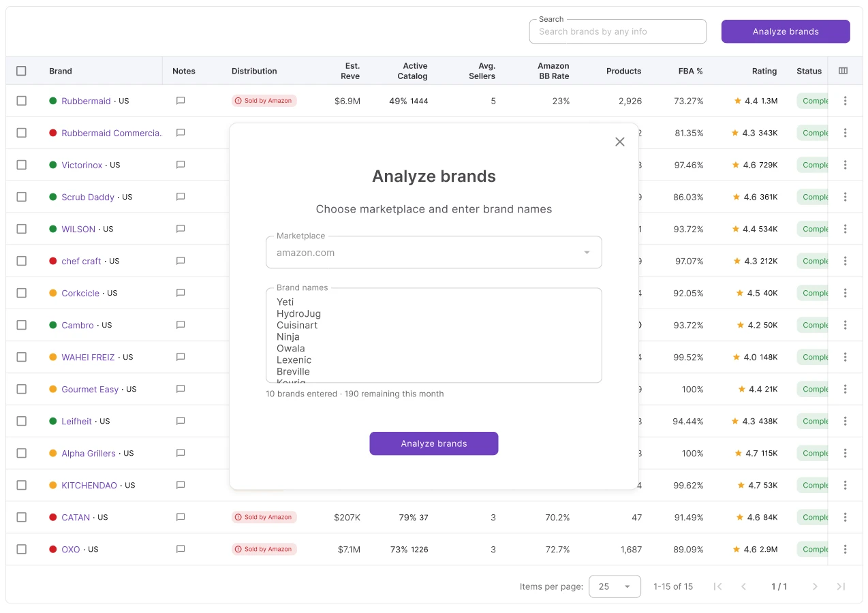Go to the last page
Screen dimensions: 868x613
coord(841,586)
